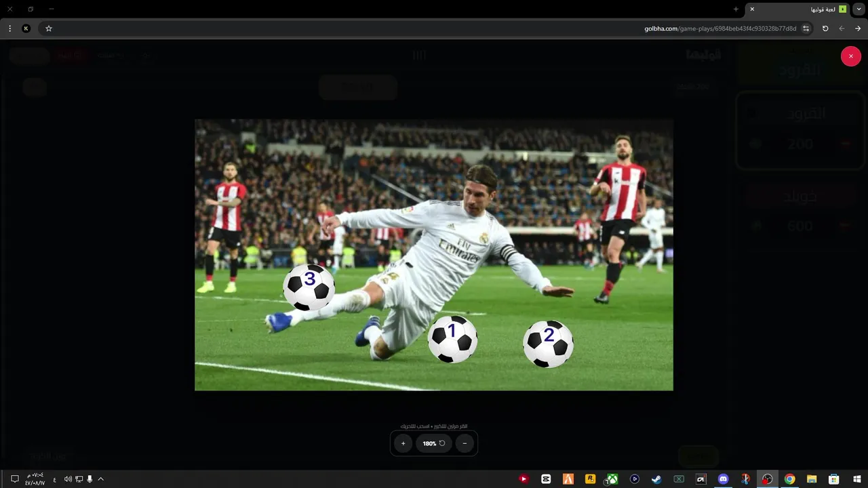This screenshot has height=488, width=868.
Task: Open the circular play-button app in taskbar
Action: click(635, 479)
